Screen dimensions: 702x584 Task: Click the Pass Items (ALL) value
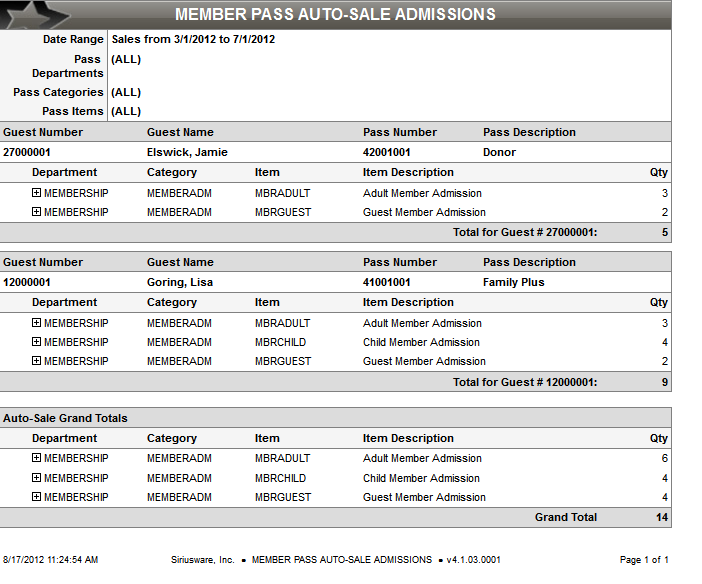(x=126, y=112)
